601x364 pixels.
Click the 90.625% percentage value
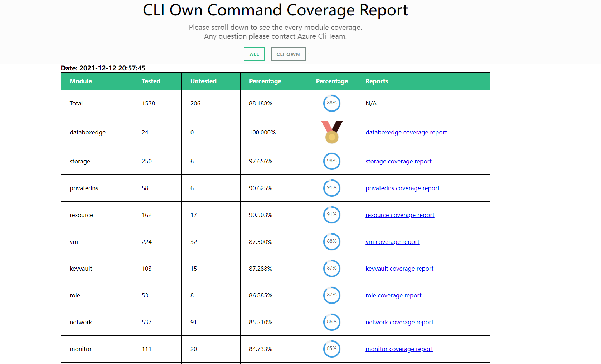(x=261, y=188)
